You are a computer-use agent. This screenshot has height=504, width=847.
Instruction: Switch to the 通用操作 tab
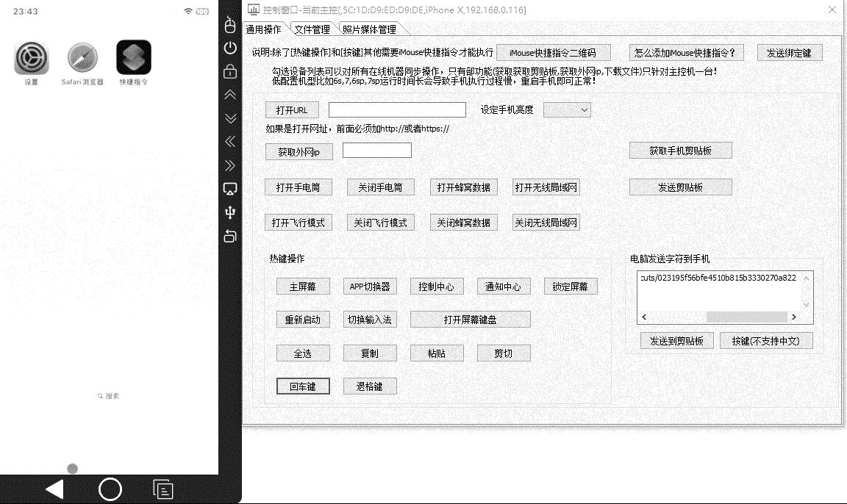click(x=264, y=29)
